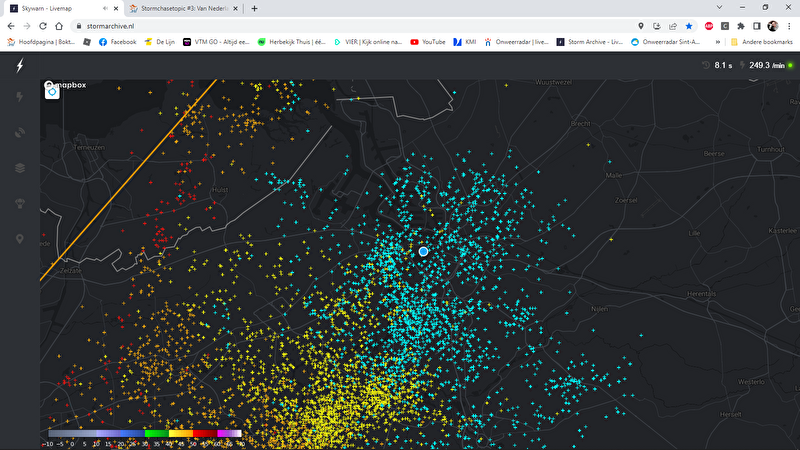Open the VTM GO bookmark

[x=216, y=42]
